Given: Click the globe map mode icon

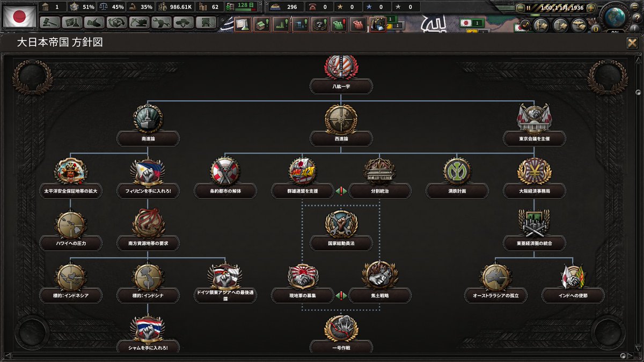Looking at the screenshot, I should pos(616,16).
